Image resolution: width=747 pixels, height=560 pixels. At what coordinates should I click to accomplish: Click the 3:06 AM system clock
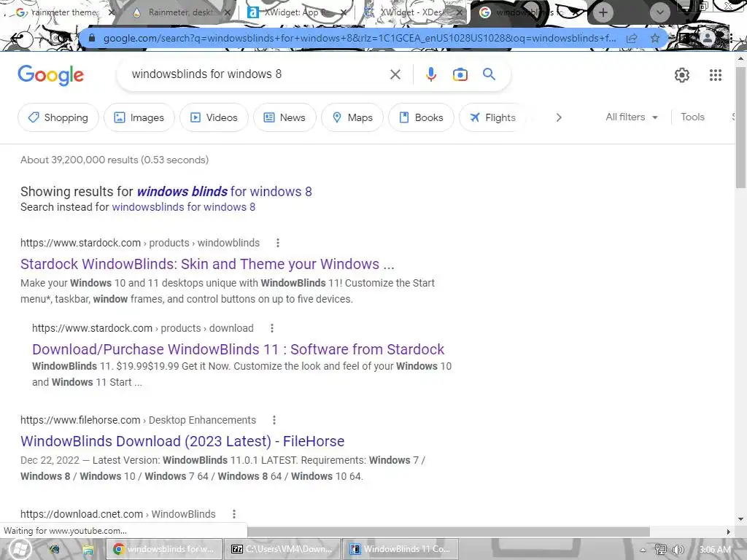pyautogui.click(x=715, y=550)
